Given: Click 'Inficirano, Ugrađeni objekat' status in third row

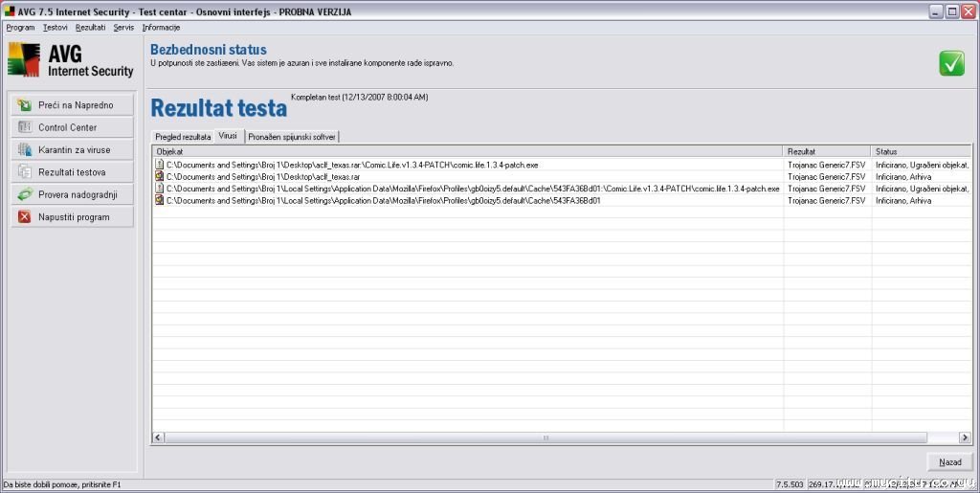Looking at the screenshot, I should [923, 189].
